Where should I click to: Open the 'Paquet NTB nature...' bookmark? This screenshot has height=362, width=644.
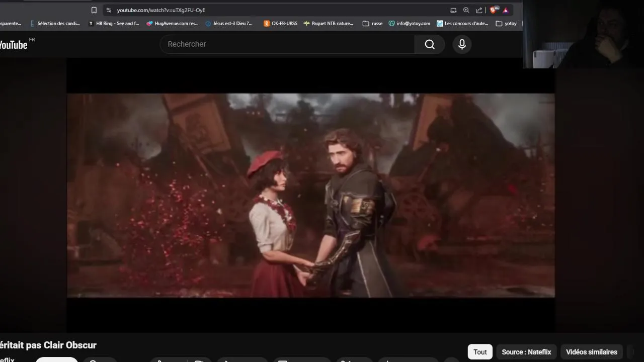tap(329, 23)
